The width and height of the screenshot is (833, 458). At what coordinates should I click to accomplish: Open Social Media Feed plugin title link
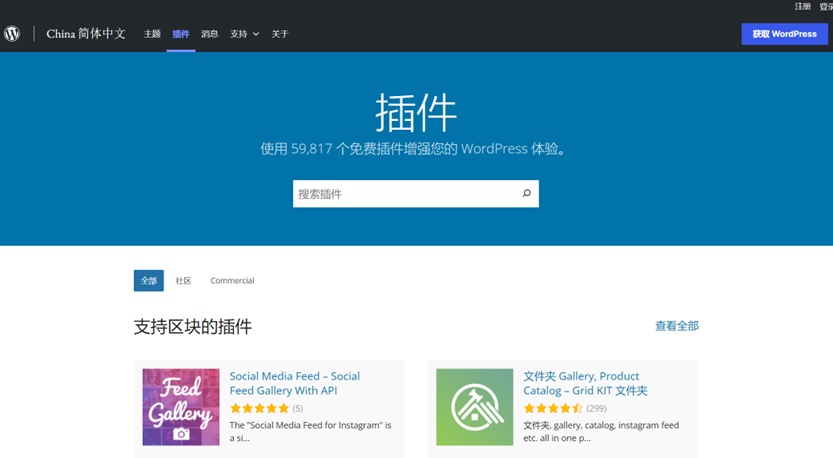pyautogui.click(x=294, y=383)
